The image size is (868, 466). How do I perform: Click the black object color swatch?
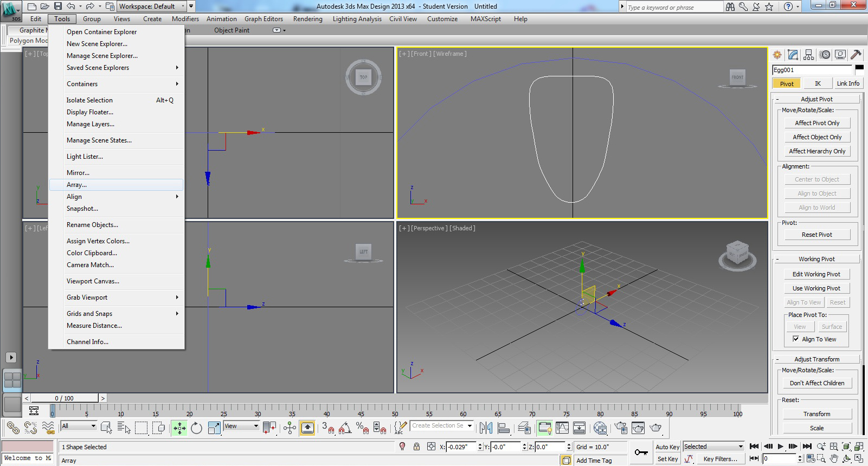click(x=859, y=68)
